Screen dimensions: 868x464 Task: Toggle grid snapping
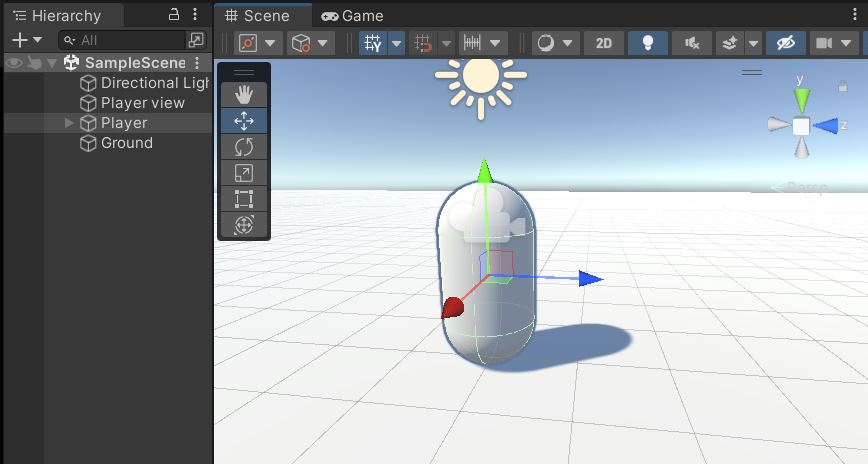(423, 43)
